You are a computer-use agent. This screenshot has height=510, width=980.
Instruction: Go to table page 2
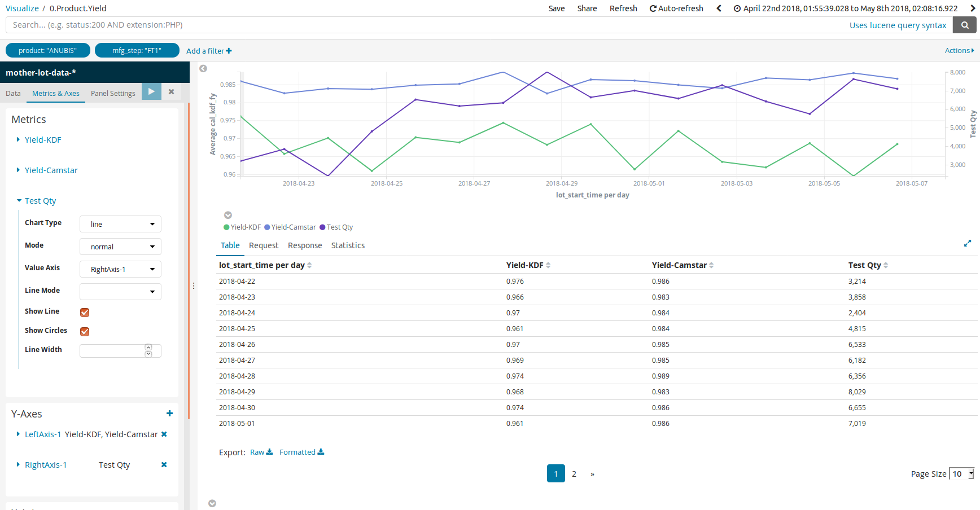574,474
